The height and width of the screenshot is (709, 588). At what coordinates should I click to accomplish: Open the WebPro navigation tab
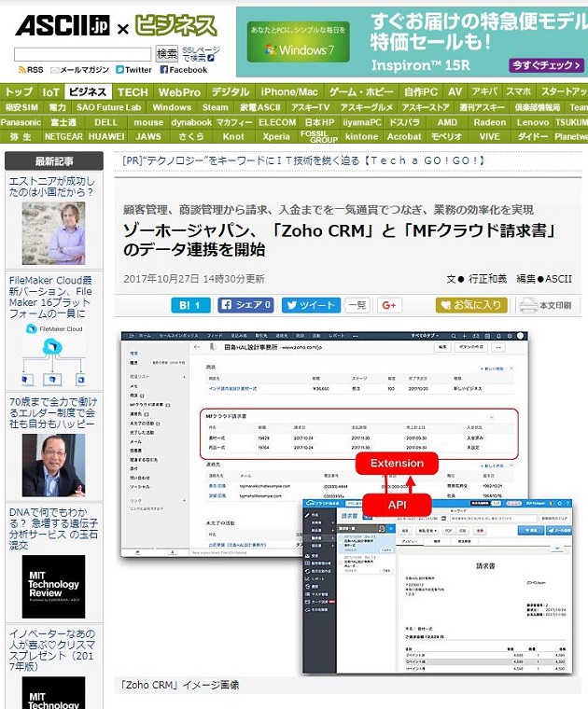click(179, 91)
